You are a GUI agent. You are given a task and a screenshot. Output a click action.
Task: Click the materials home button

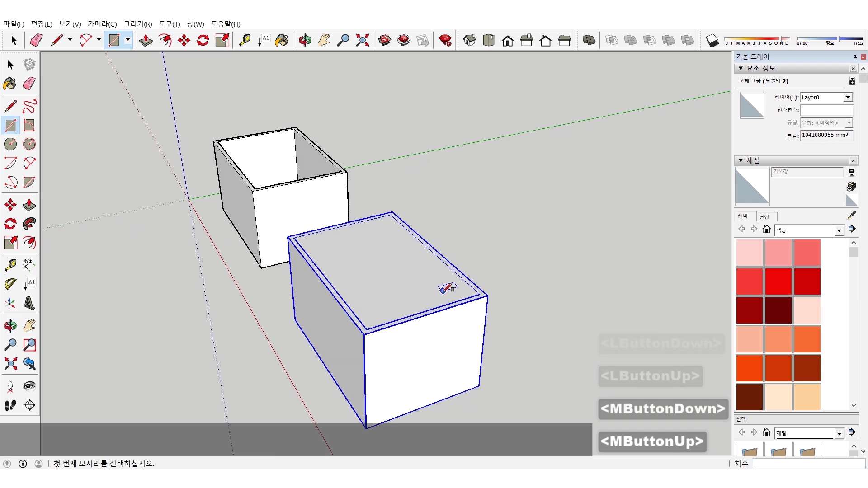pyautogui.click(x=767, y=229)
